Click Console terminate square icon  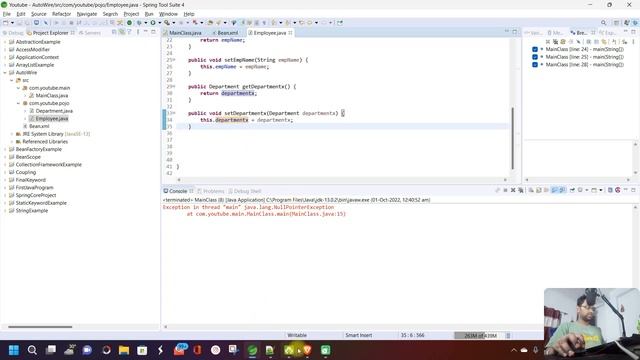coord(505,190)
